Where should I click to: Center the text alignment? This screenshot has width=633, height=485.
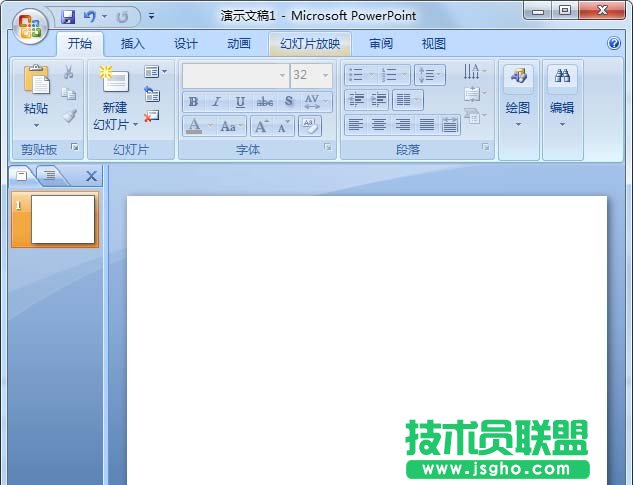pos(379,125)
